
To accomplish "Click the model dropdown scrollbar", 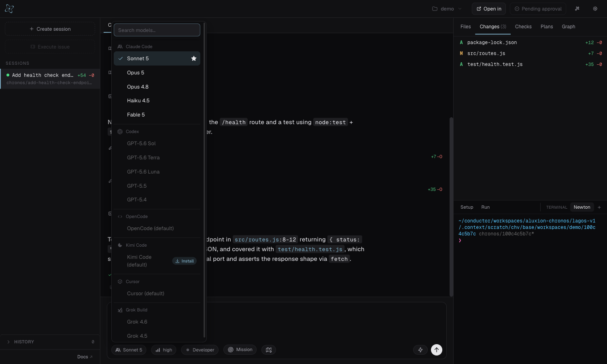I will click(204, 180).
